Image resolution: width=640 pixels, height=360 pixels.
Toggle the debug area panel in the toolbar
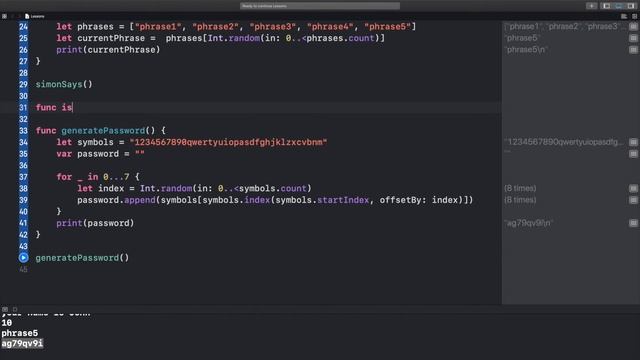pyautogui.click(x=619, y=6)
